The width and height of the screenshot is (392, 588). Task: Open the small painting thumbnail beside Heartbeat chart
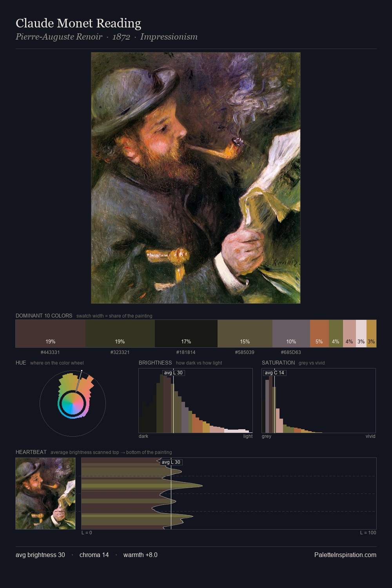pyautogui.click(x=45, y=494)
